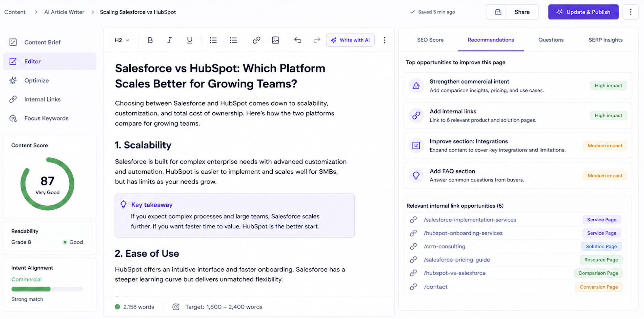644x319 pixels.
Task: Click the Focus Keywords icon
Action: [x=13, y=118]
